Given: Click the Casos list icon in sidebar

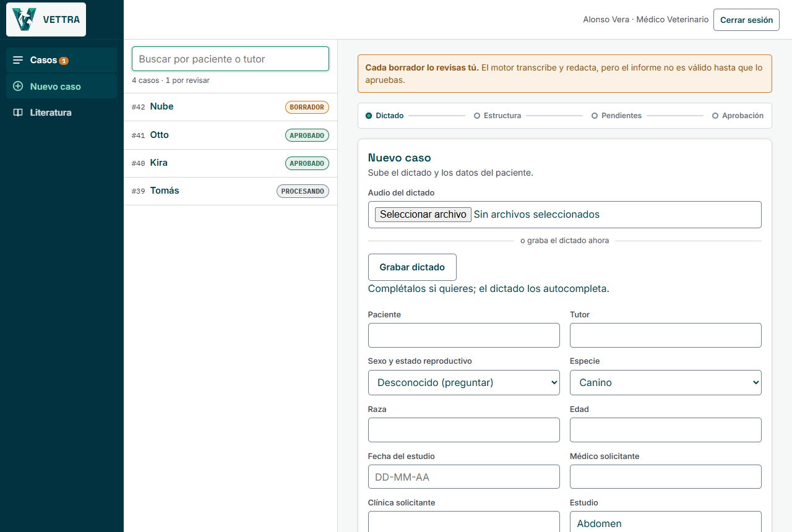Looking at the screenshot, I should 18,60.
